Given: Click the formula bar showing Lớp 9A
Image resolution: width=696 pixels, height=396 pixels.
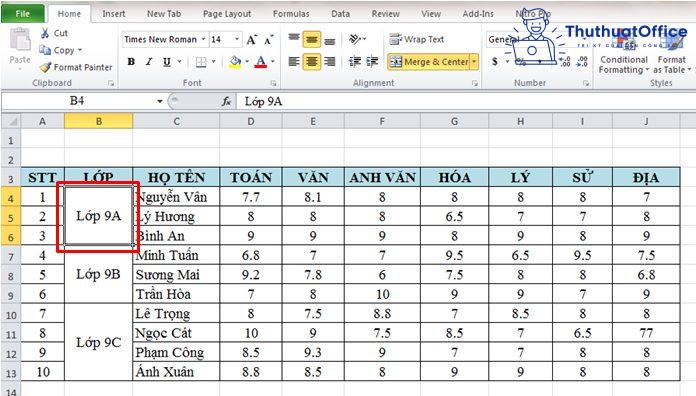Looking at the screenshot, I should tap(466, 102).
